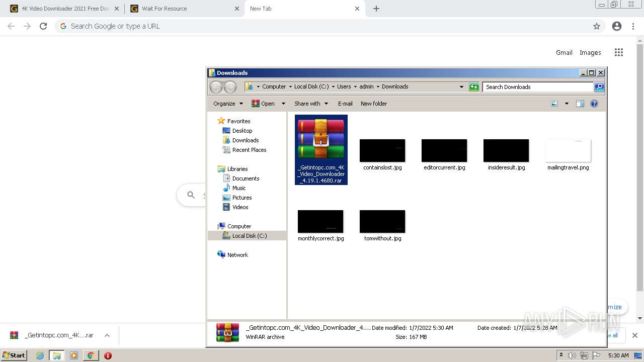Select Computer in navigation pane

[x=239, y=226]
